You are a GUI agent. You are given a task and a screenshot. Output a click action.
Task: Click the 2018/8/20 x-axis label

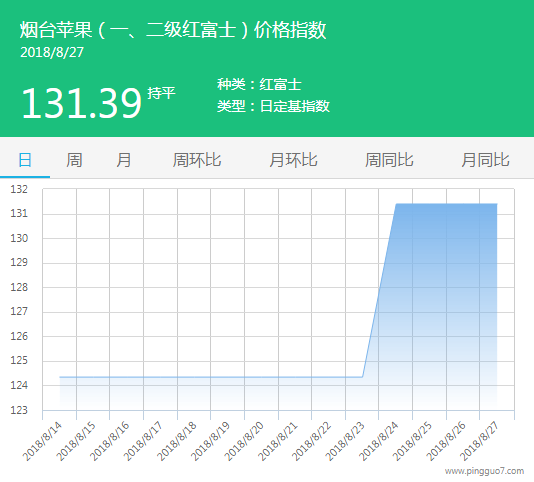click(x=244, y=441)
